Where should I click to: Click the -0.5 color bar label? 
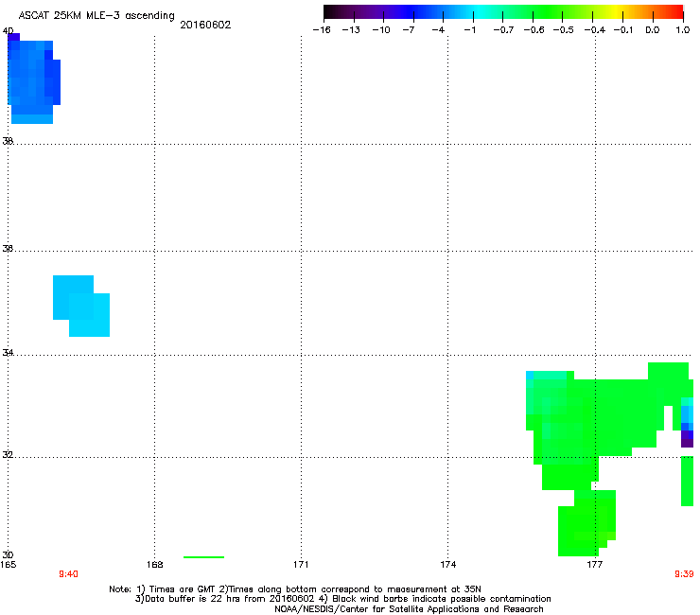(564, 30)
